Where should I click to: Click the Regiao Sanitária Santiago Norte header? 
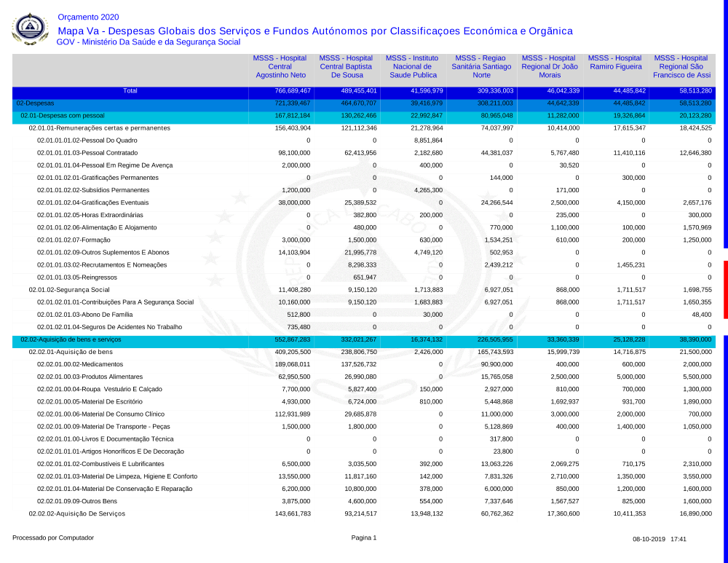pos(480,66)
